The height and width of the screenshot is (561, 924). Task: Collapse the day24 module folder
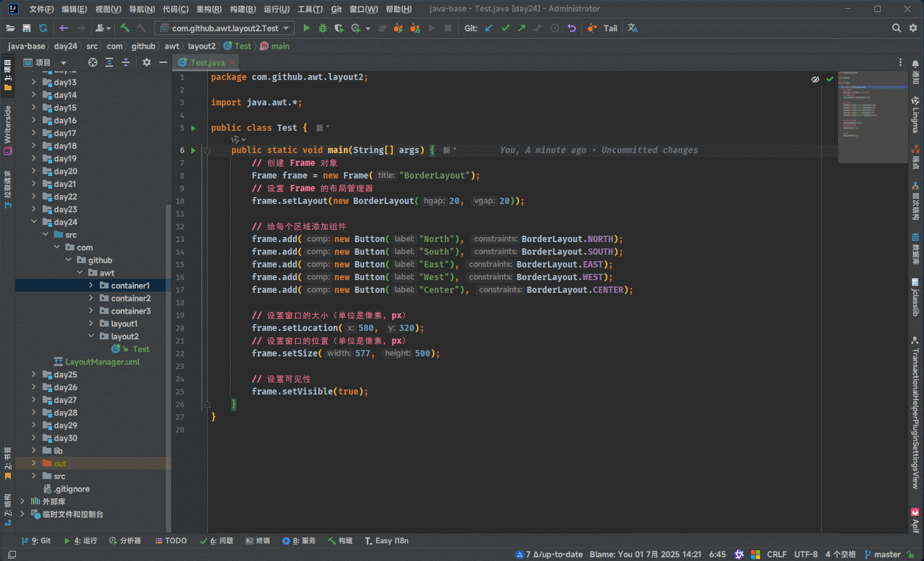(34, 222)
